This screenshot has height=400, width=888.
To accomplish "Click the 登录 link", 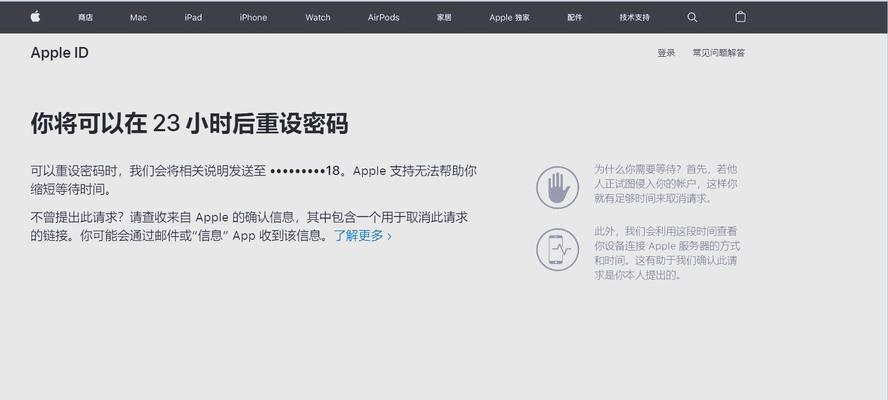I will pos(666,53).
